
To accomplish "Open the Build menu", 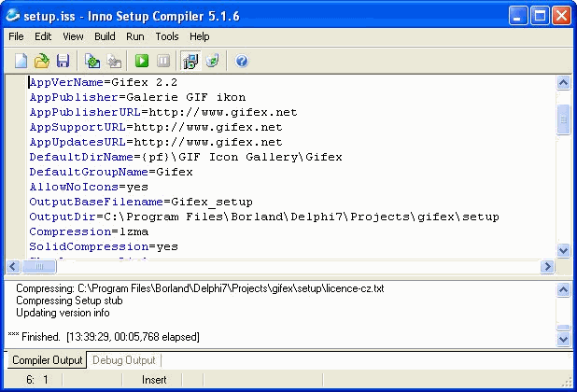I will [105, 36].
